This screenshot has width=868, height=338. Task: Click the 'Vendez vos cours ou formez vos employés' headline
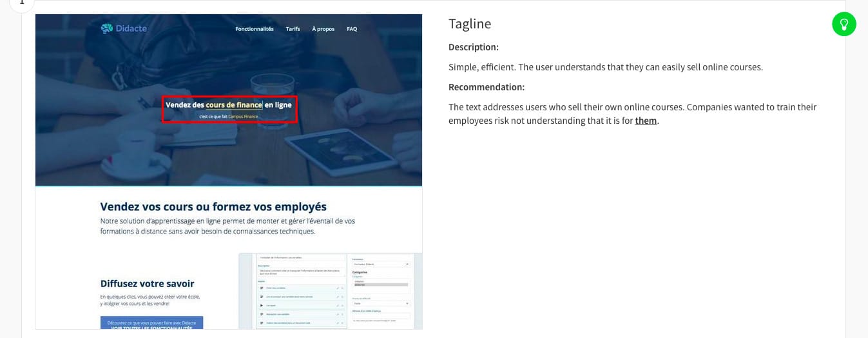(213, 206)
